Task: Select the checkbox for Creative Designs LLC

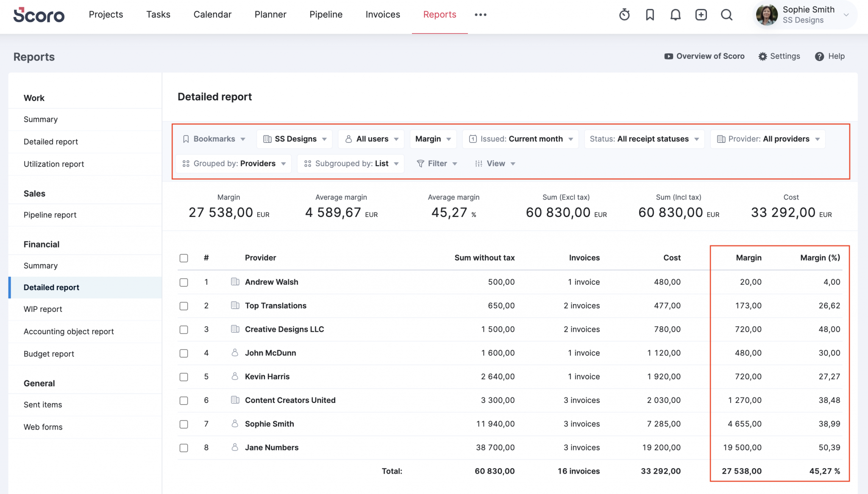Action: coord(184,330)
